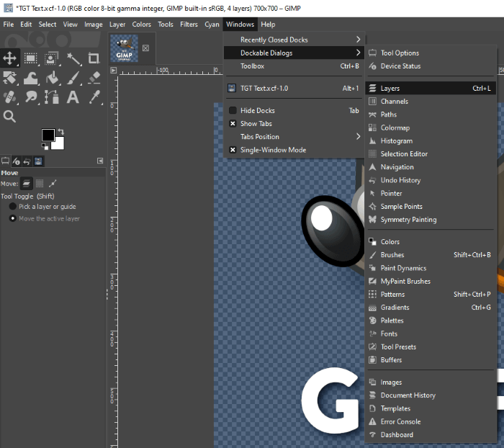This screenshot has height=448, width=504.
Task: Open the Filters menu
Action: pos(189,24)
